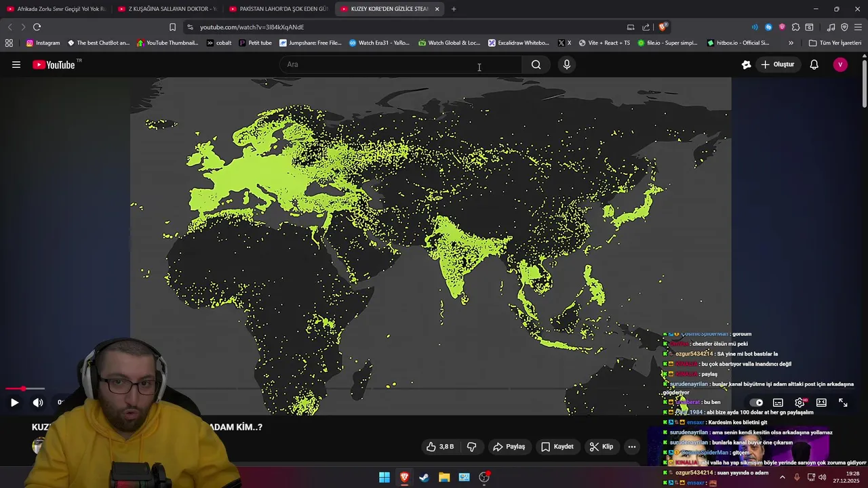This screenshot has width=868, height=488.
Task: Open the YouTube hamburger guide menu
Action: click(x=16, y=64)
